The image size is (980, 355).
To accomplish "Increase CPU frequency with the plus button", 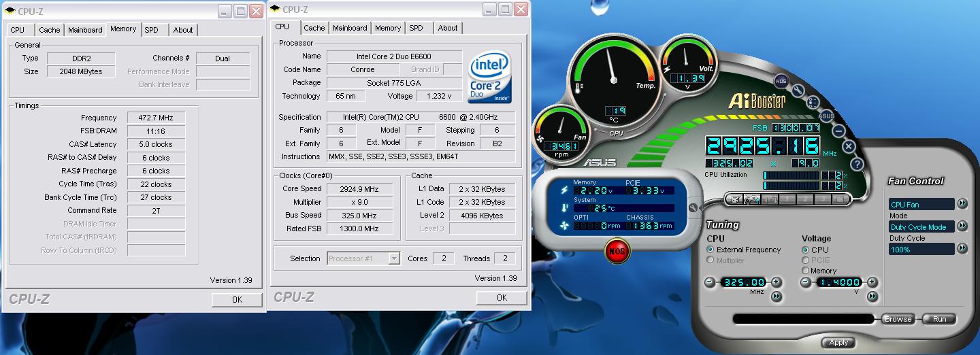I will pyautogui.click(x=776, y=282).
